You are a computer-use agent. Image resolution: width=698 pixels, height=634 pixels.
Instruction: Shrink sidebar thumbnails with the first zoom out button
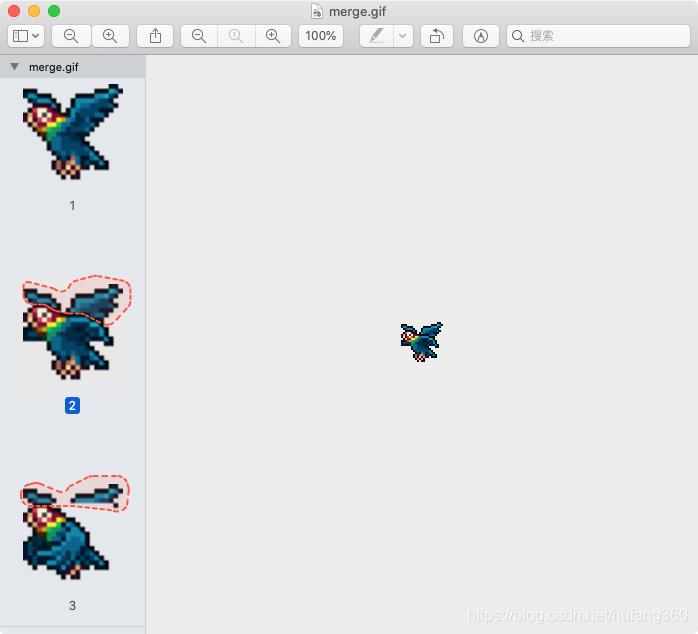71,36
